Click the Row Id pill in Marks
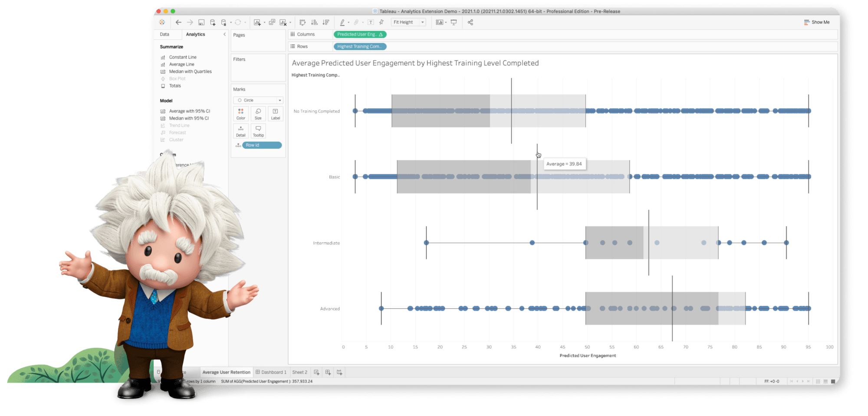 [x=262, y=145]
